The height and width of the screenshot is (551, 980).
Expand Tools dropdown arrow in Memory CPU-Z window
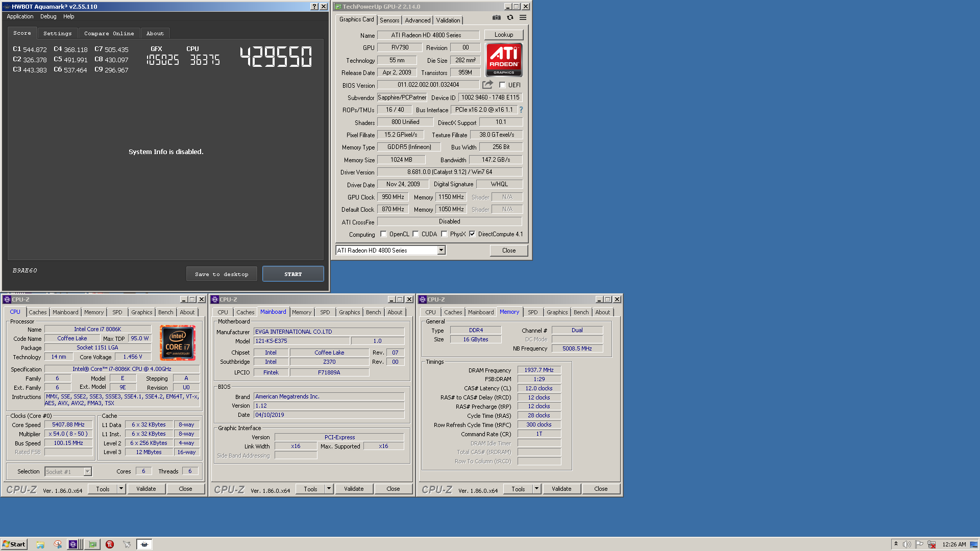tap(537, 489)
